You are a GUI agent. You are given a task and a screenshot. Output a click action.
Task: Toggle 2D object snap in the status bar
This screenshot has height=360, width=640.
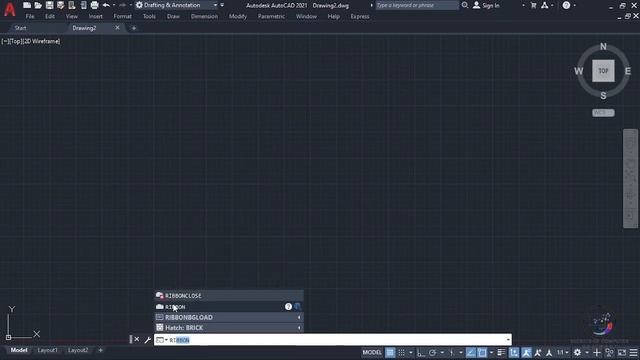482,353
